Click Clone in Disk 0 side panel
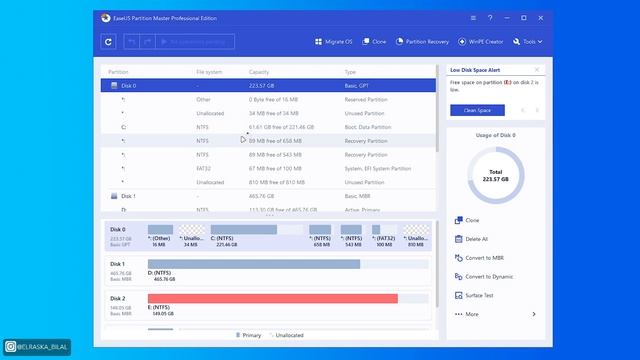 (x=467, y=220)
